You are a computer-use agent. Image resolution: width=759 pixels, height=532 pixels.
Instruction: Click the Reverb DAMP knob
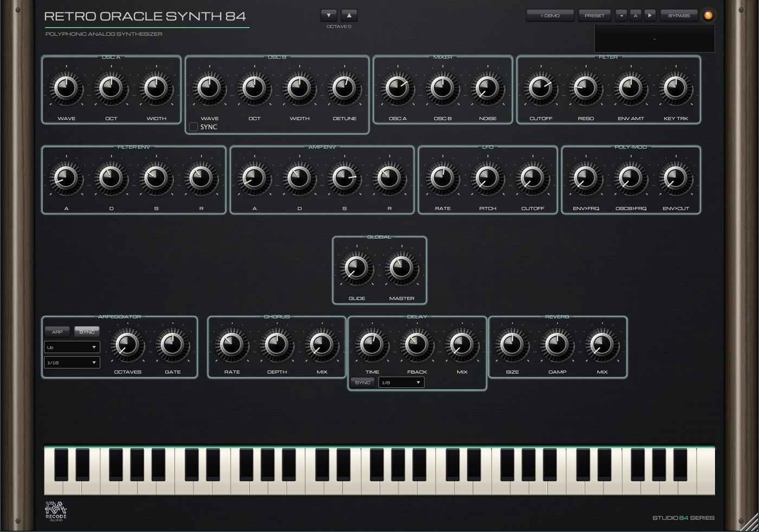coord(557,345)
